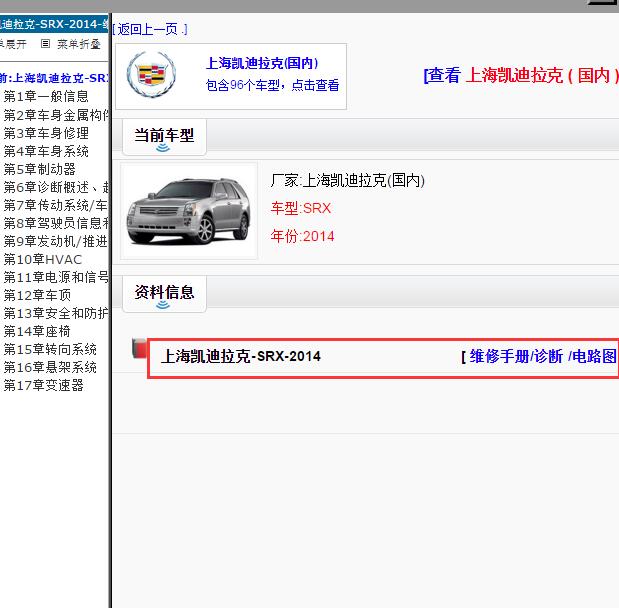Open 维修手册/诊断/电路图 link
619x608 pixels.
pyautogui.click(x=543, y=356)
